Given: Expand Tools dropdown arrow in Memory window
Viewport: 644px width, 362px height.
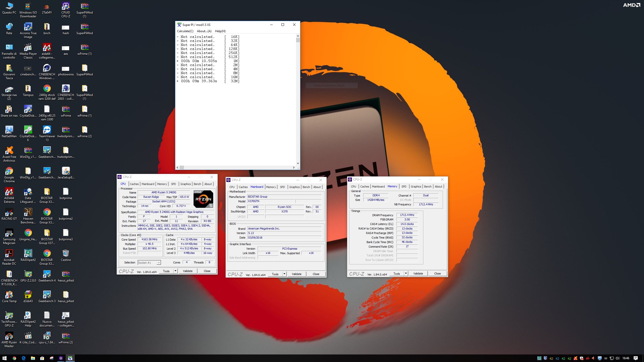Looking at the screenshot, I should pyautogui.click(x=406, y=274).
